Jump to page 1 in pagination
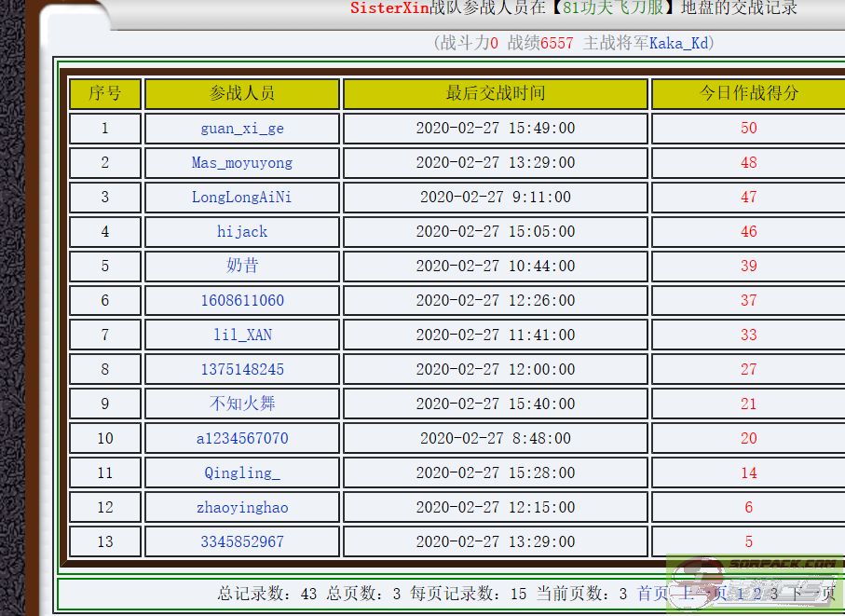 741,594
